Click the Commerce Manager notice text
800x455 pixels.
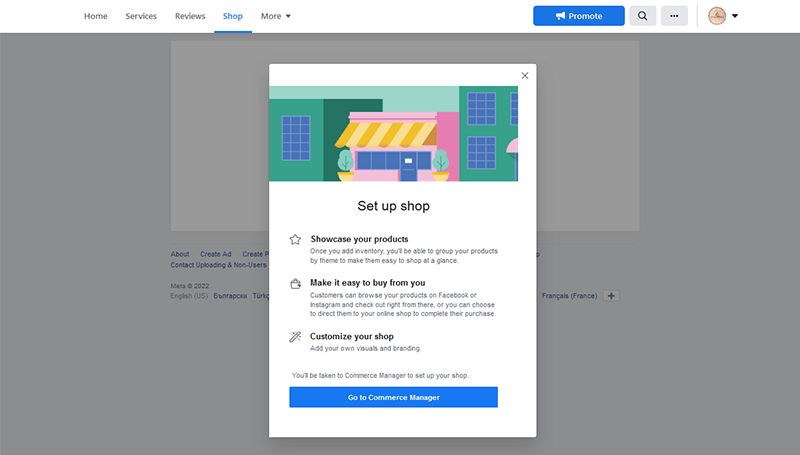(380, 375)
